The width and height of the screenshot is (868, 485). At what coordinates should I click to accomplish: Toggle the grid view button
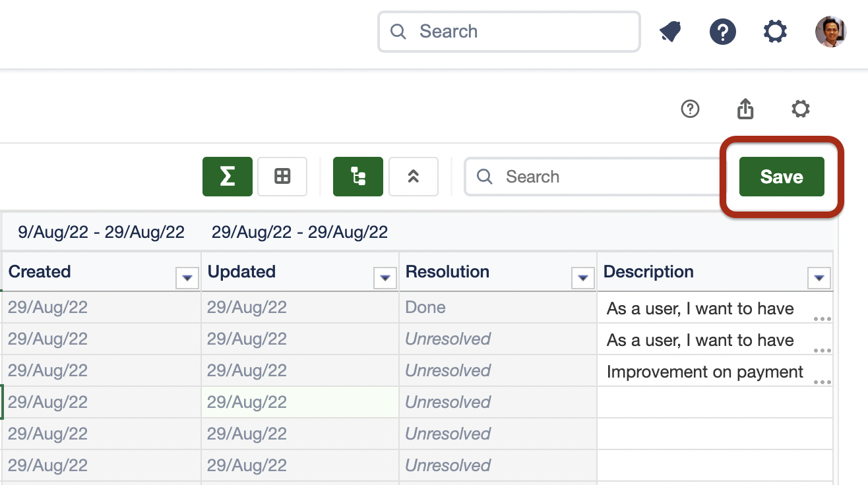282,177
